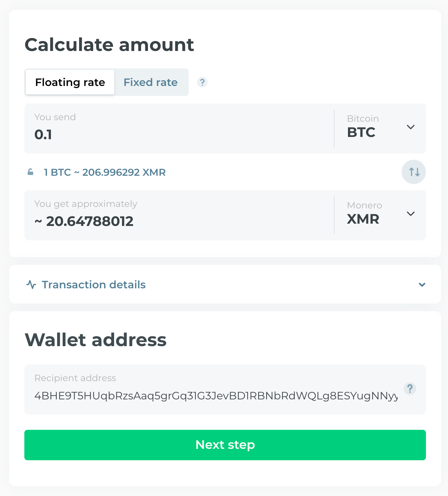Click the recipient address help icon
The image size is (448, 496).
pyautogui.click(x=410, y=389)
